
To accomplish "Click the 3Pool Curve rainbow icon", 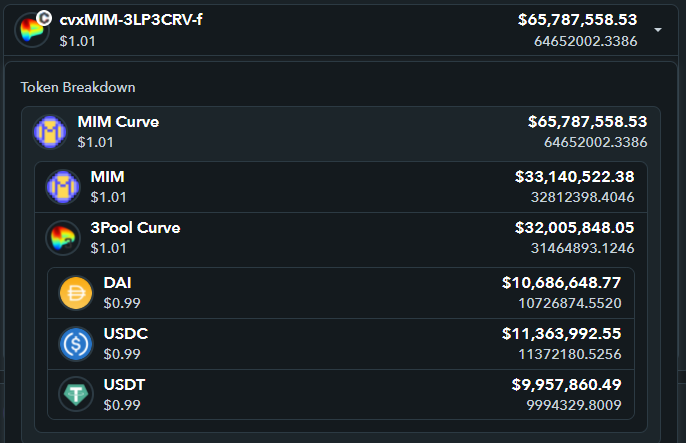I will (x=63, y=238).
